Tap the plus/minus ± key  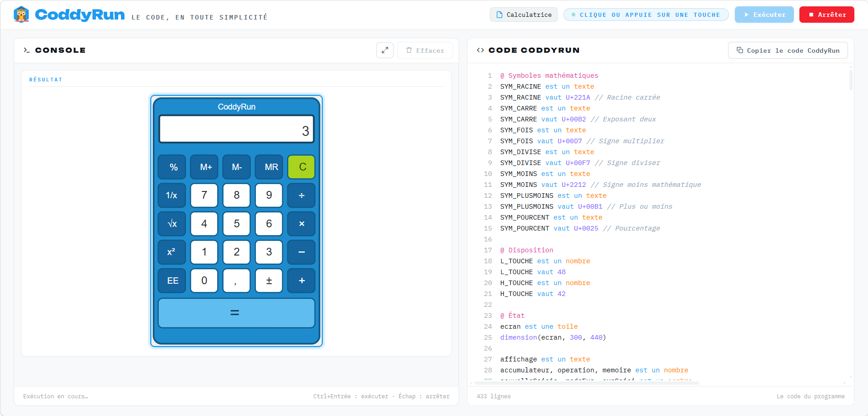(x=269, y=281)
